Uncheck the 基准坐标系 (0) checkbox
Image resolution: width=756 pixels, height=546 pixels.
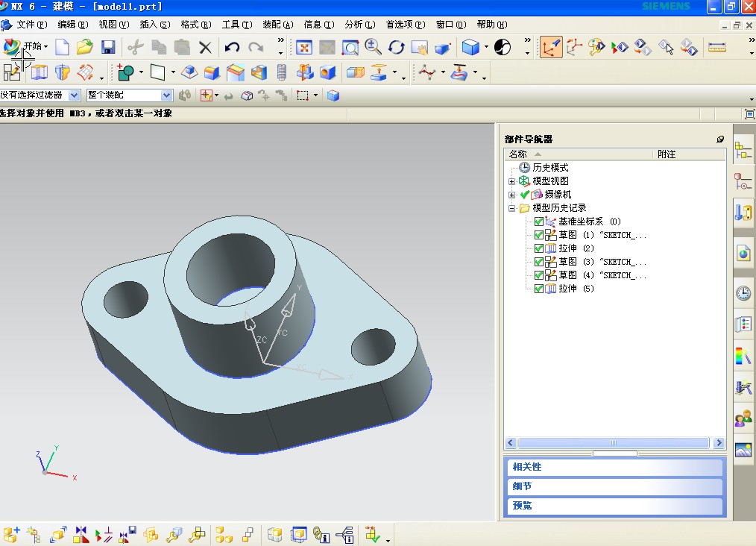[x=539, y=222]
